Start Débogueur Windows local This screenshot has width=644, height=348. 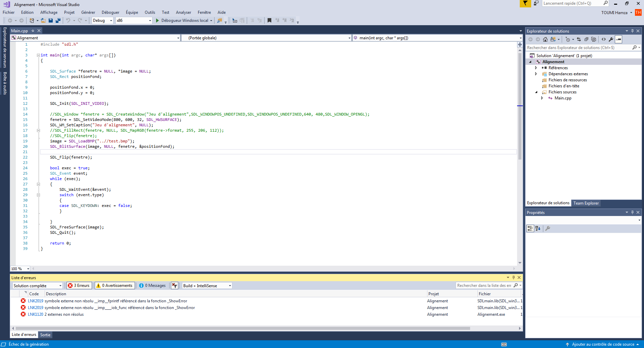point(182,20)
